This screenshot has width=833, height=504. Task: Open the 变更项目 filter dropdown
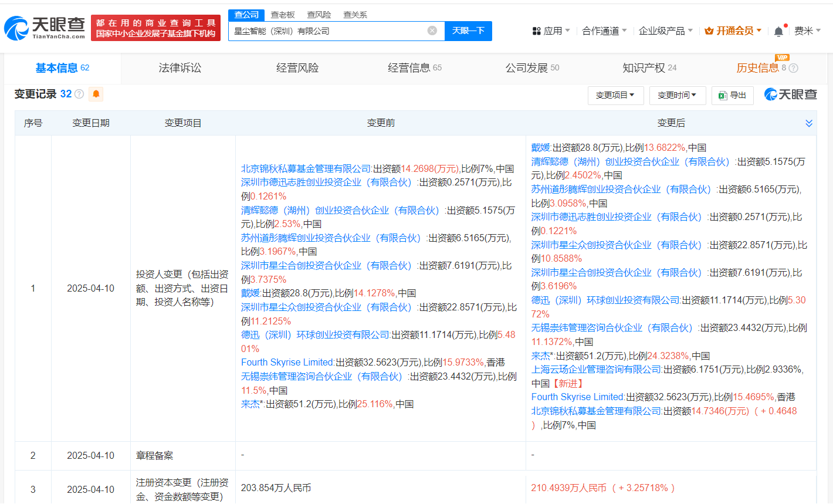(615, 95)
